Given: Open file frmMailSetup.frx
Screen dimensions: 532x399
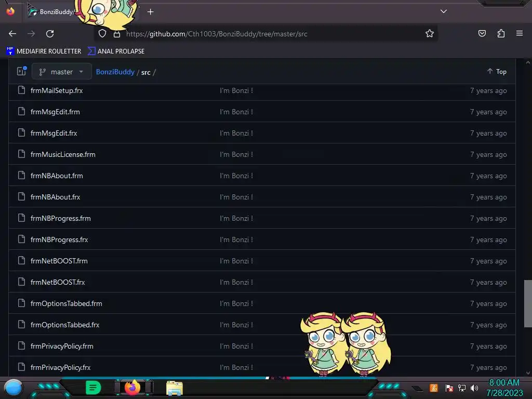Looking at the screenshot, I should [57, 90].
